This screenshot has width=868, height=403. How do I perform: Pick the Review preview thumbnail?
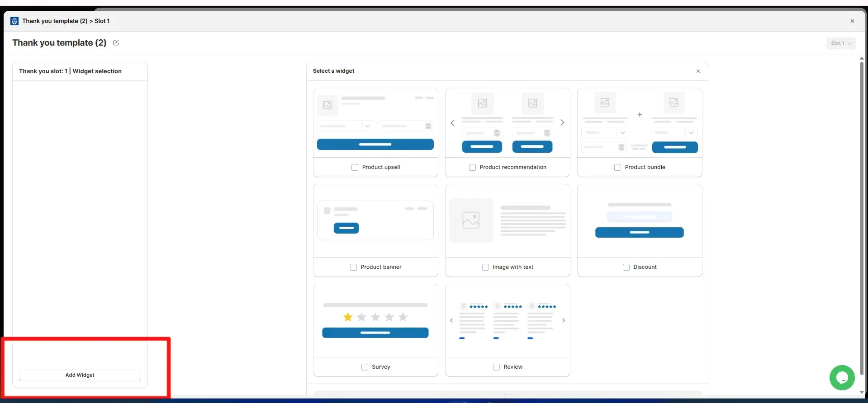tap(508, 321)
